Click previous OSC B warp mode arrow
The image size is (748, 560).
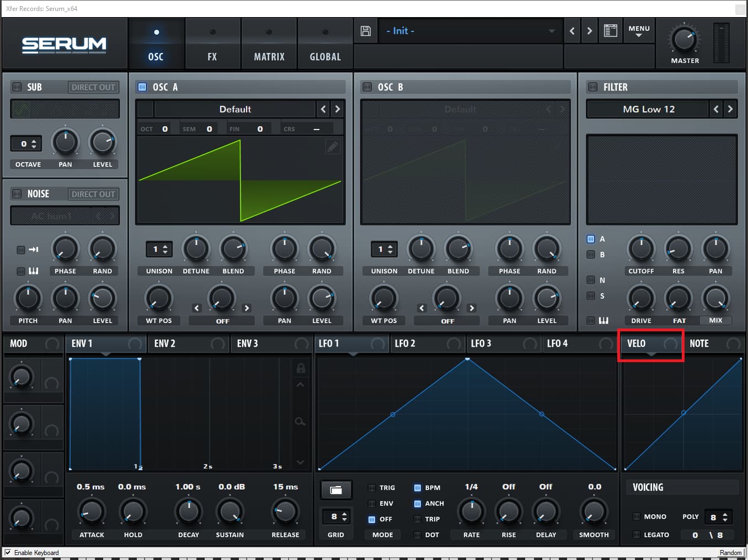coord(422,308)
